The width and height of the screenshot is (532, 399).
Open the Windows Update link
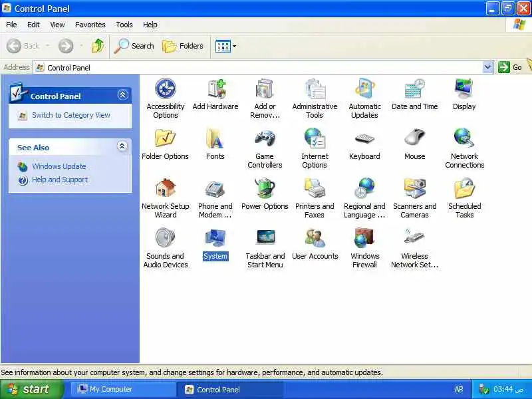point(59,166)
